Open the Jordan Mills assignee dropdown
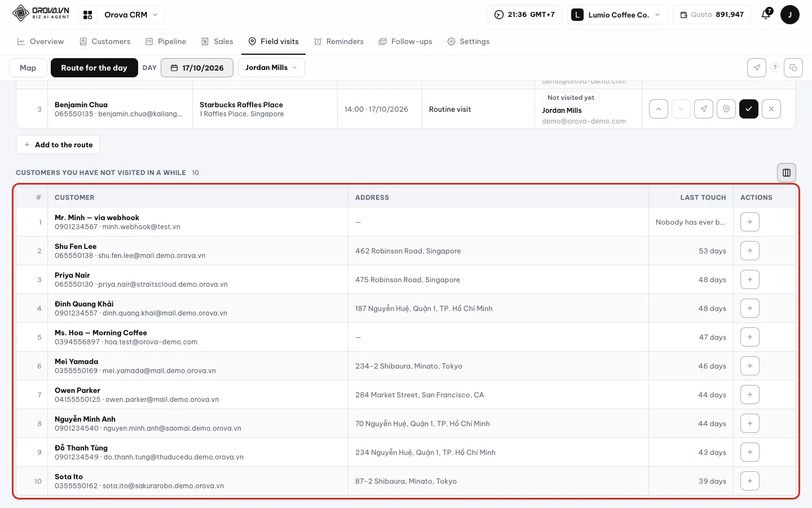The width and height of the screenshot is (812, 508). [x=271, y=68]
